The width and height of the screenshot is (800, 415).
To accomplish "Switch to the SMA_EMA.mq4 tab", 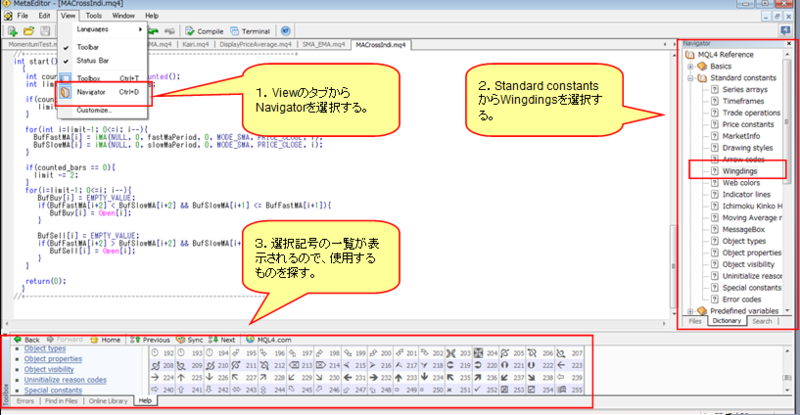I will point(323,44).
